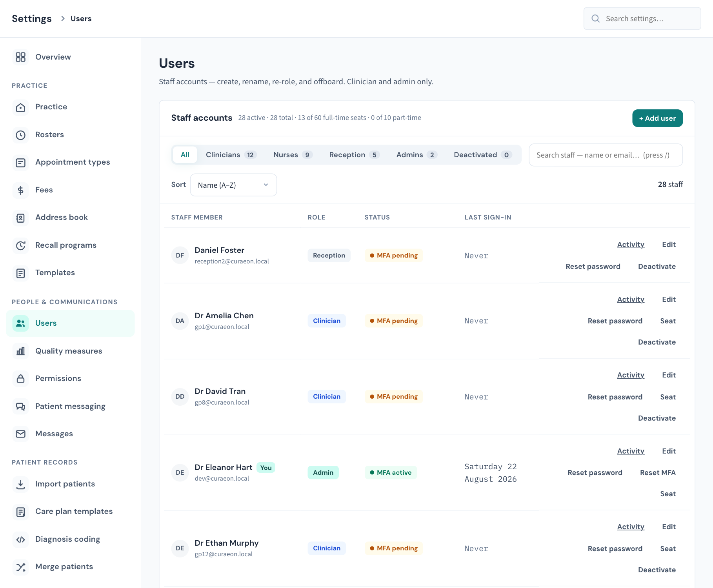Click the Quality measures chart icon
The width and height of the screenshot is (713, 588).
point(20,351)
